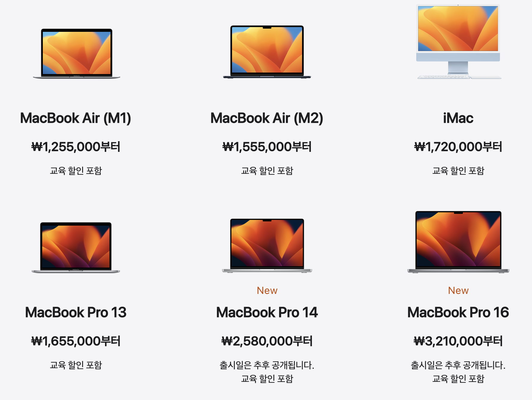
Task: Open the MacBook Pro 16 title
Action: coord(458,312)
